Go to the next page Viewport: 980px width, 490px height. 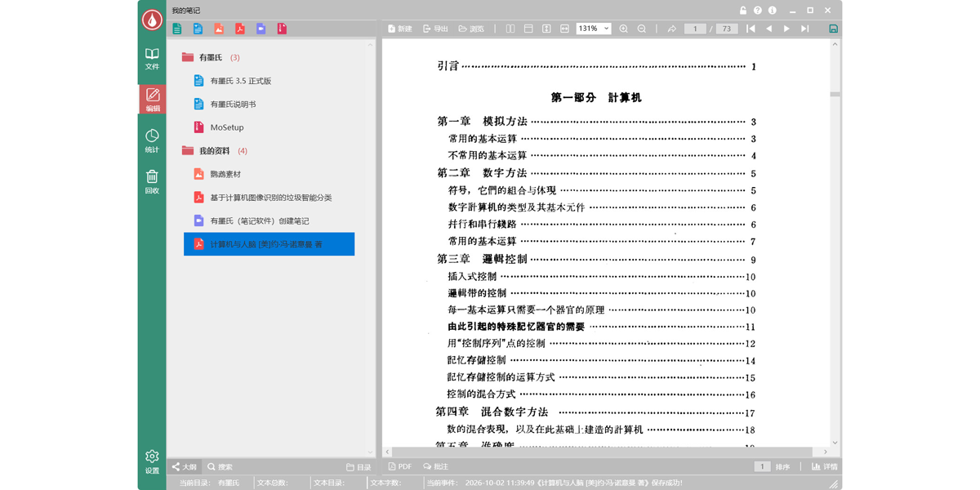(786, 29)
